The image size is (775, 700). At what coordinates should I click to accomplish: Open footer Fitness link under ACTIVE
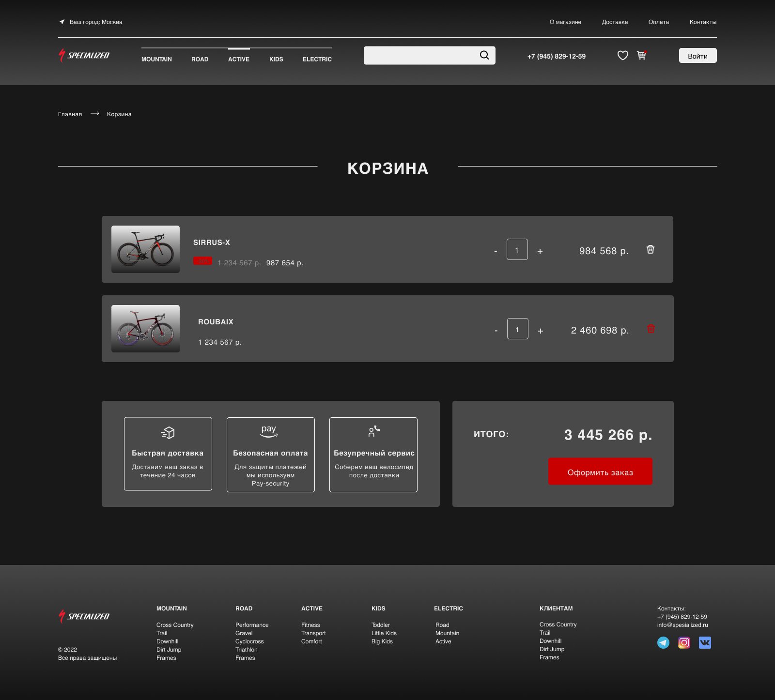(x=310, y=625)
